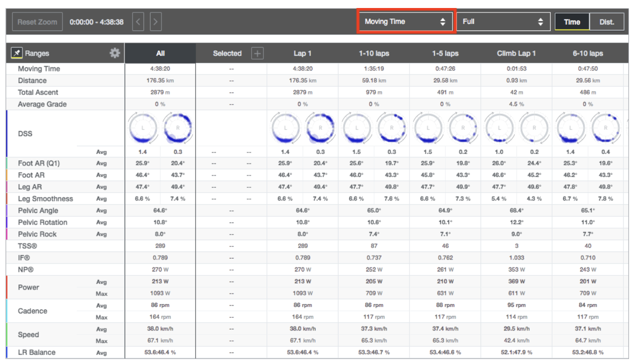This screenshot has width=635, height=364.
Task: Open the Ranges settings gear
Action: click(115, 53)
